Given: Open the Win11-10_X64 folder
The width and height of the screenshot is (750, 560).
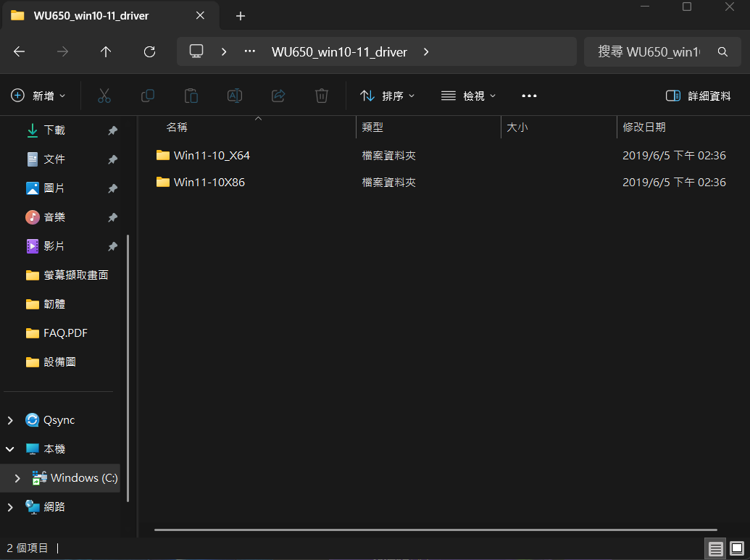Looking at the screenshot, I should (x=212, y=155).
